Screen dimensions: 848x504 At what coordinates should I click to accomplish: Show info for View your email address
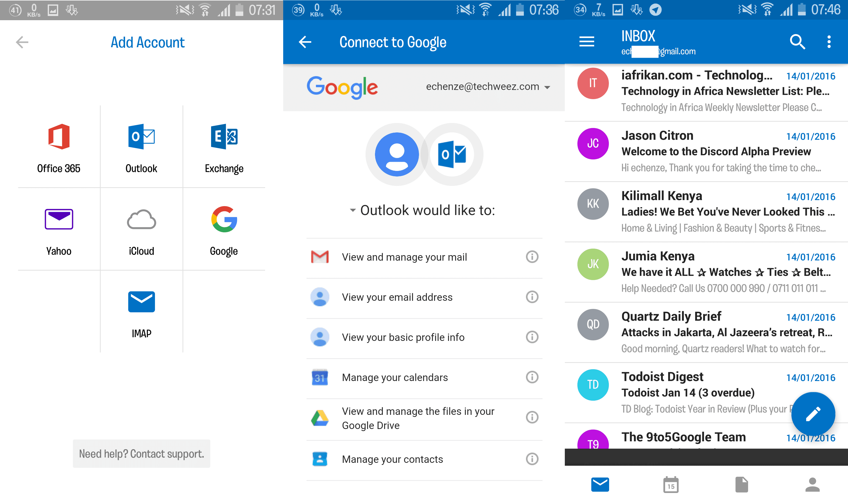pos(532,297)
